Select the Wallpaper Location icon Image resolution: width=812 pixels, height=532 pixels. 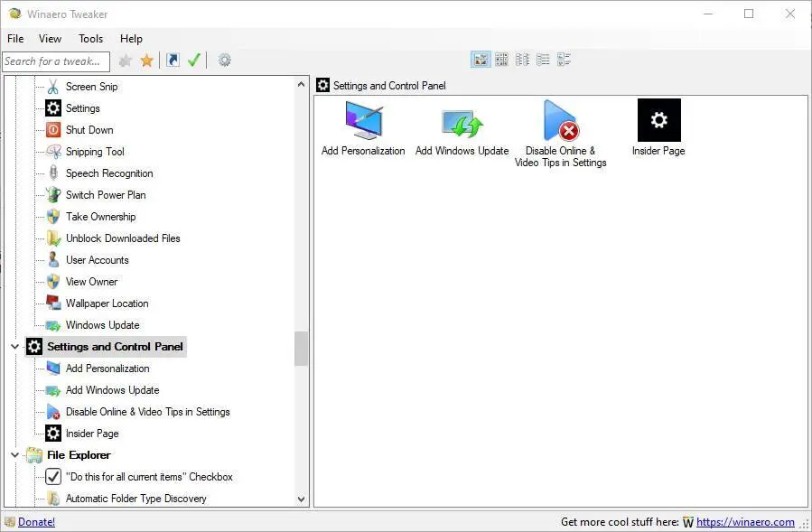[52, 303]
